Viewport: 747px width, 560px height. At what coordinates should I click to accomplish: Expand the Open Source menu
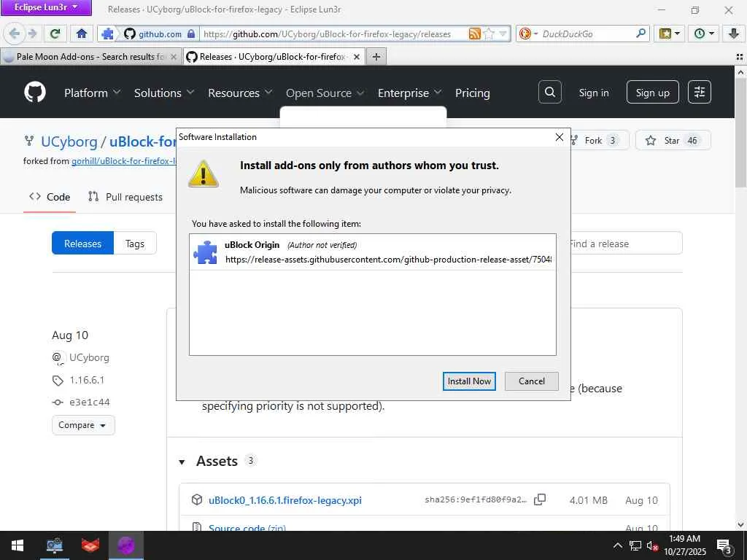click(x=325, y=93)
